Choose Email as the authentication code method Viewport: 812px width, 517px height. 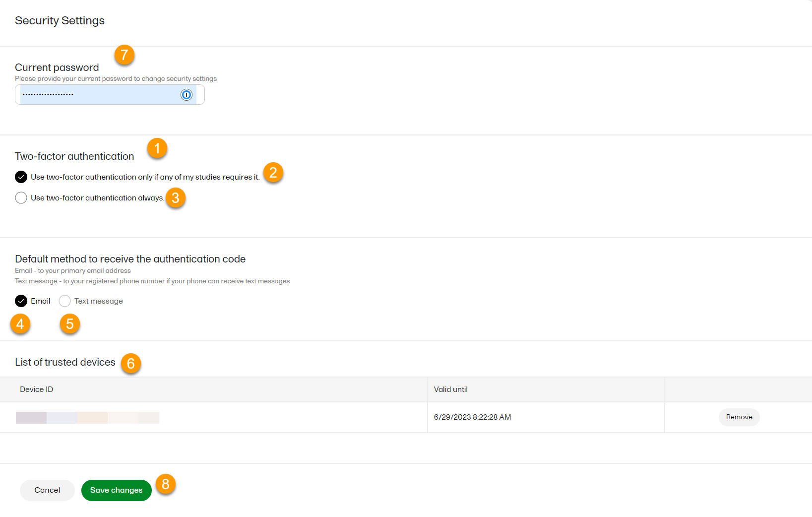click(21, 301)
